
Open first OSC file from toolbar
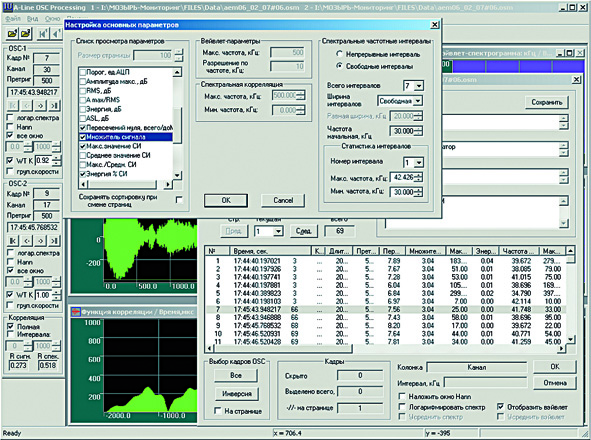point(12,34)
